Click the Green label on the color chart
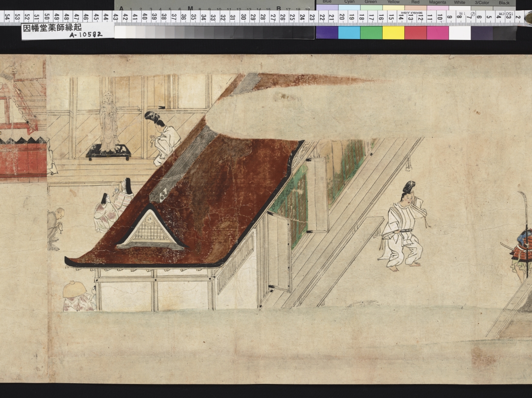This screenshot has width=532, height=398. [371, 2]
